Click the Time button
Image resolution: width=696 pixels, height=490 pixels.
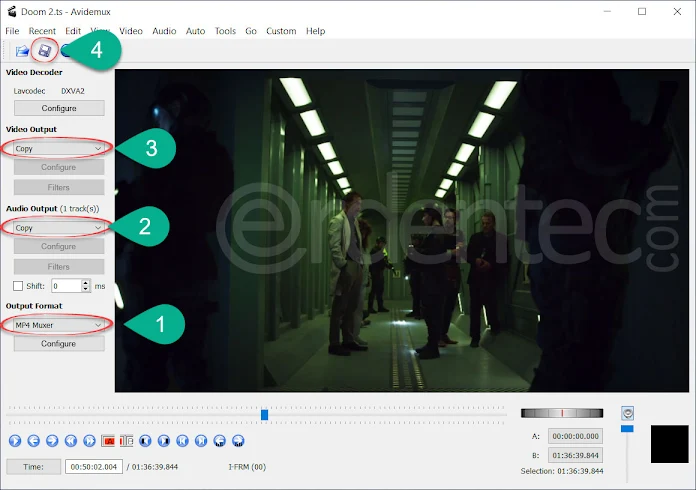[33, 467]
